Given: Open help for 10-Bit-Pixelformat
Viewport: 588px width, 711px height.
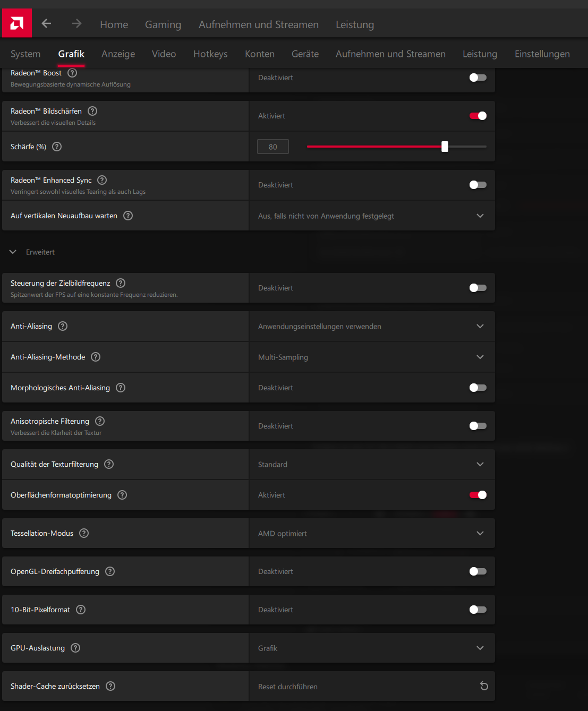Looking at the screenshot, I should pos(81,610).
